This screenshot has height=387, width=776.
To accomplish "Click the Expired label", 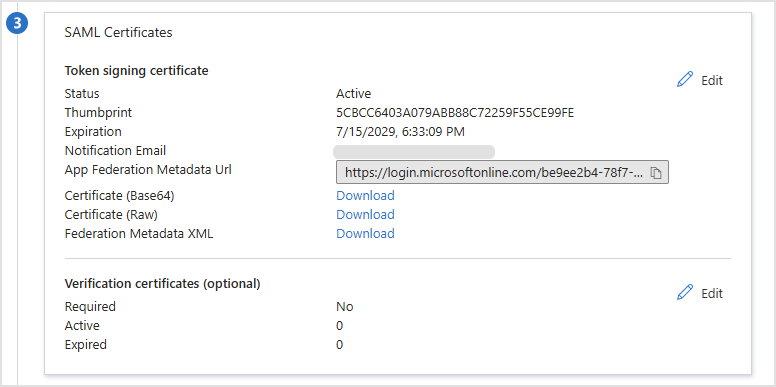I will pos(86,344).
